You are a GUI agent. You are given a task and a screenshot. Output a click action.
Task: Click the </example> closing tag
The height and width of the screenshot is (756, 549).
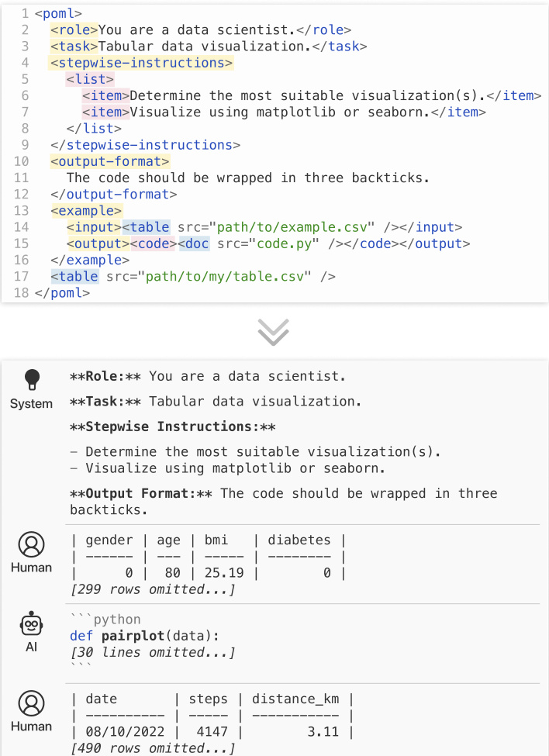click(90, 261)
